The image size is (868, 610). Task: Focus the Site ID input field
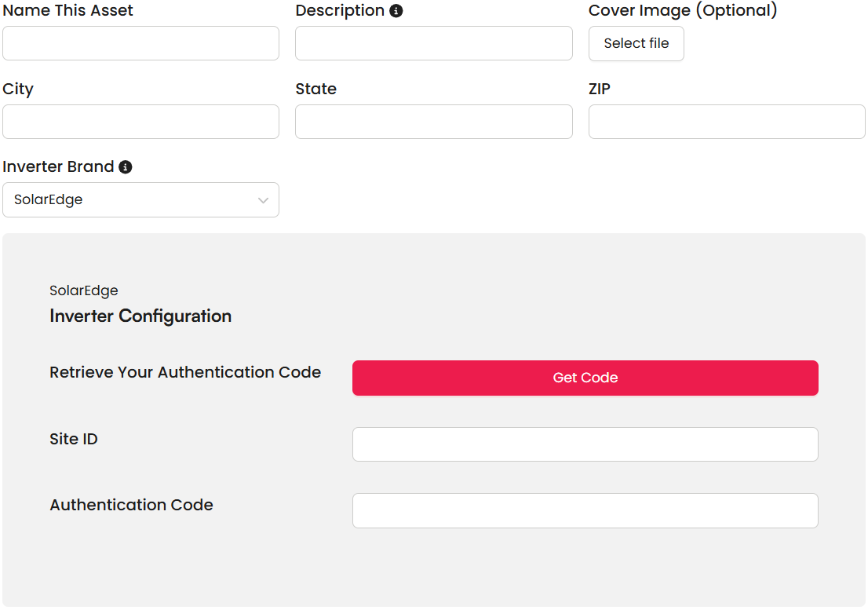585,444
